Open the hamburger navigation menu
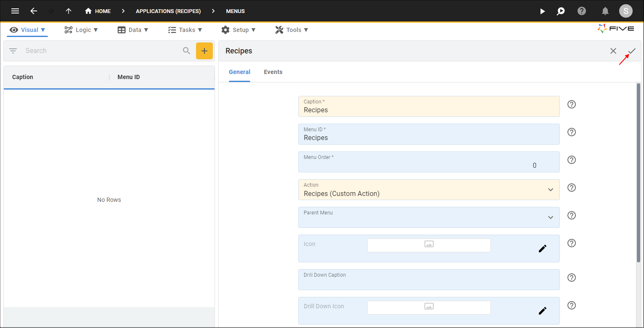644x328 pixels. tap(15, 11)
